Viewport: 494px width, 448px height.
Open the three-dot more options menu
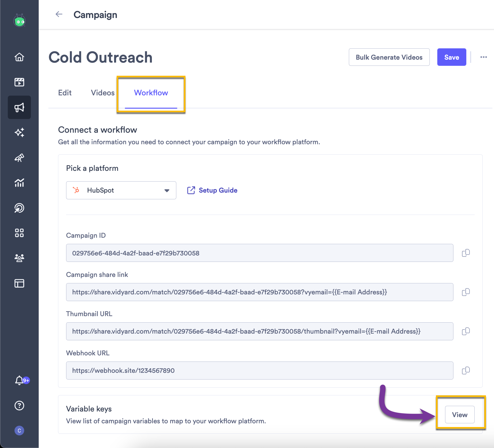(484, 57)
